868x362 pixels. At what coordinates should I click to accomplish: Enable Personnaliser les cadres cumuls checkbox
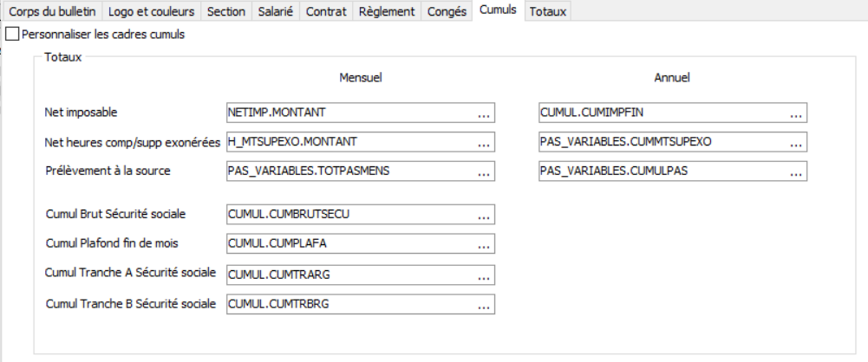click(x=11, y=35)
